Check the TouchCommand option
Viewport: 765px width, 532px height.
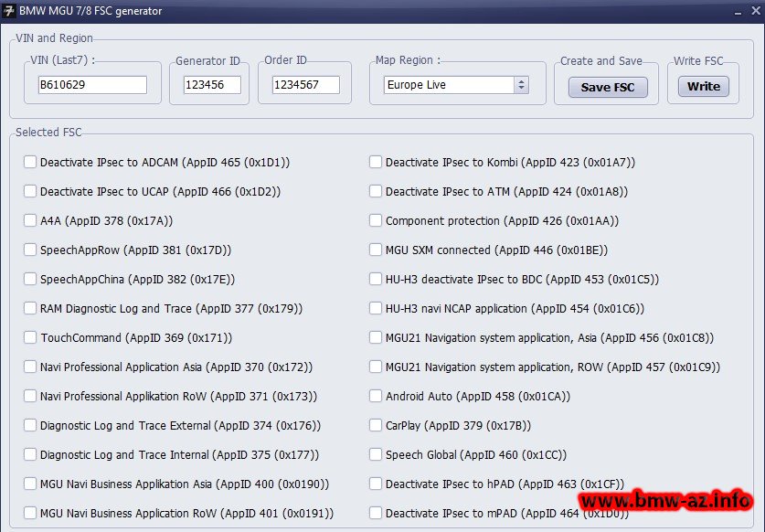[30, 337]
